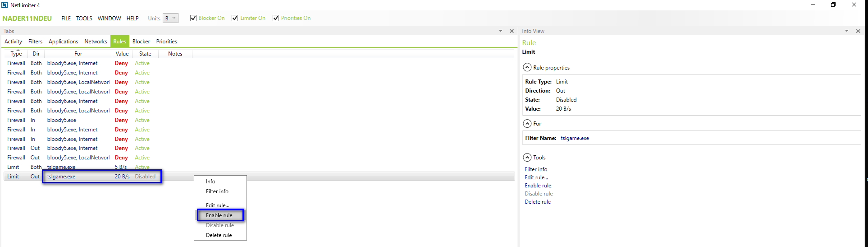Viewport: 868px width, 247px height.
Task: Click the NetLimiter 4 app icon
Action: [x=5, y=5]
